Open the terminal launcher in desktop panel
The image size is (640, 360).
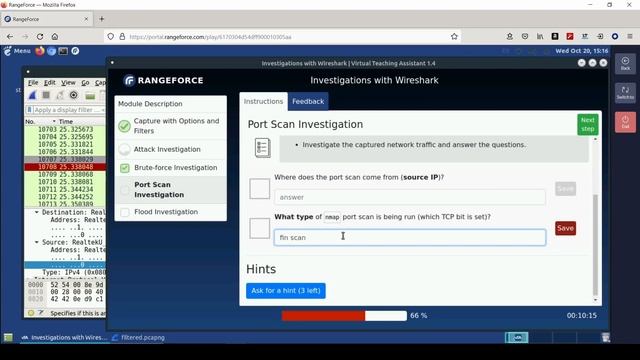63,51
